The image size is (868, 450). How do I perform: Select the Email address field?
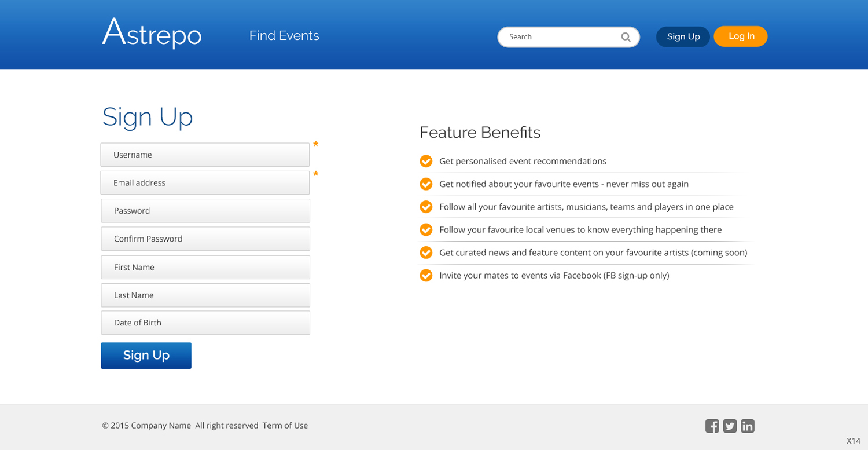point(205,183)
